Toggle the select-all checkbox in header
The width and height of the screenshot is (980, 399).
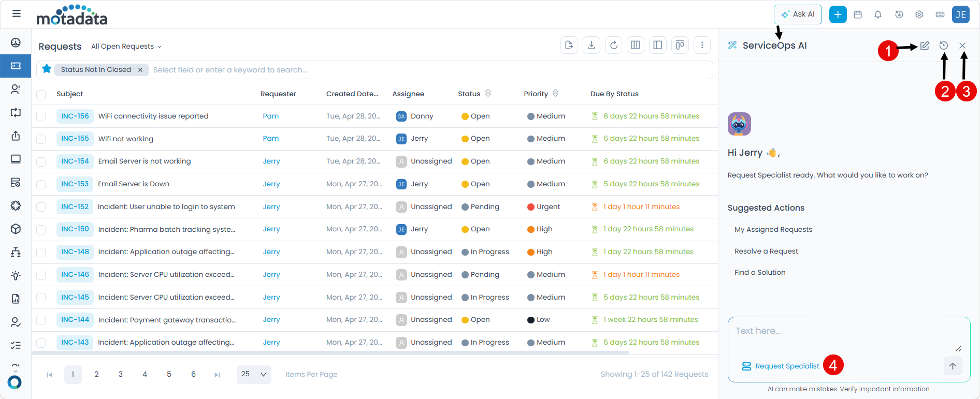pyautogui.click(x=41, y=94)
